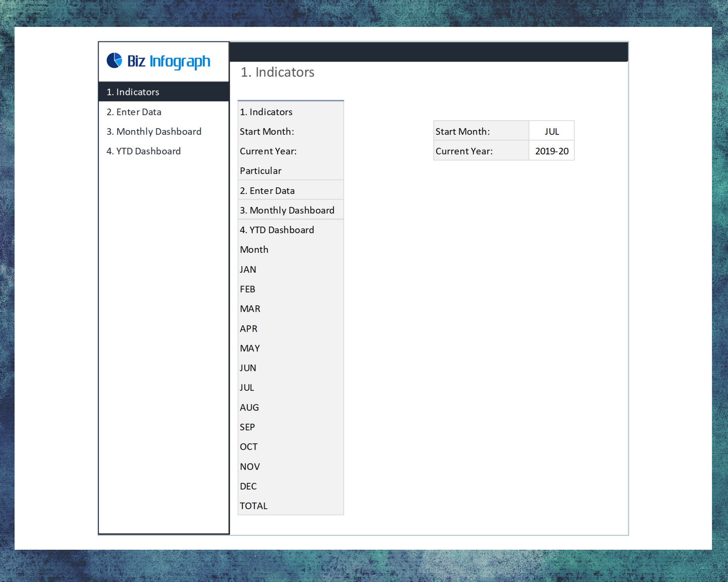
Task: Select the TOTAL row in the list
Action: 253,505
